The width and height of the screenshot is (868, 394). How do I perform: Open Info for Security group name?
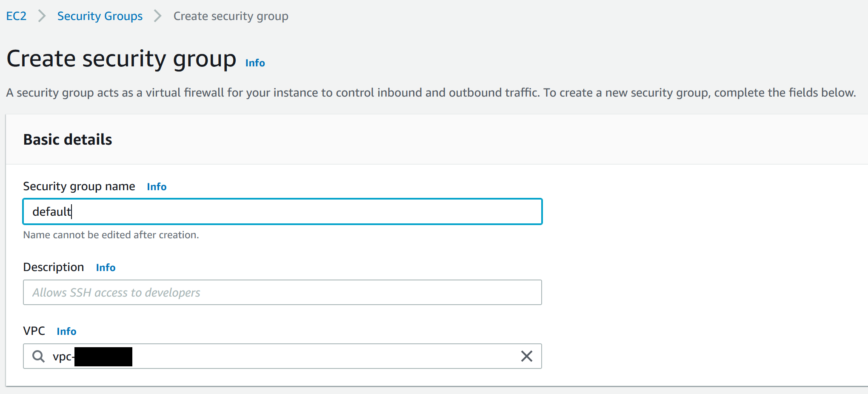(x=157, y=187)
